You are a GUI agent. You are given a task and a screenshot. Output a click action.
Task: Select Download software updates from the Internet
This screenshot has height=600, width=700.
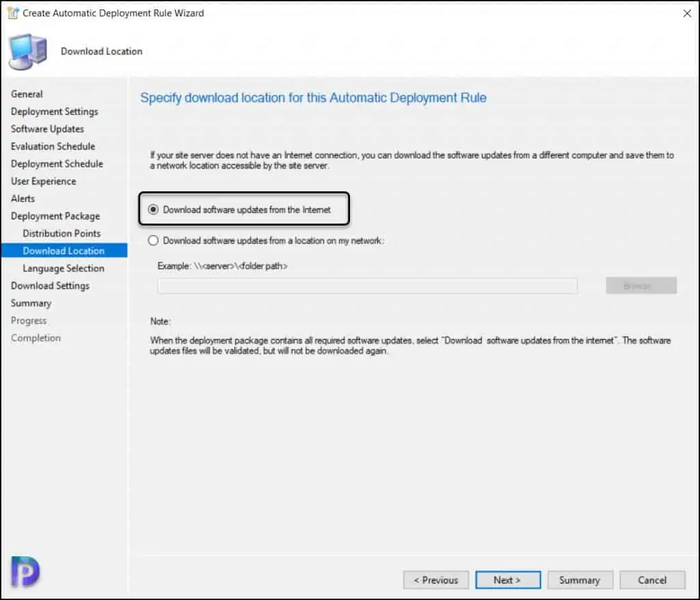point(153,210)
